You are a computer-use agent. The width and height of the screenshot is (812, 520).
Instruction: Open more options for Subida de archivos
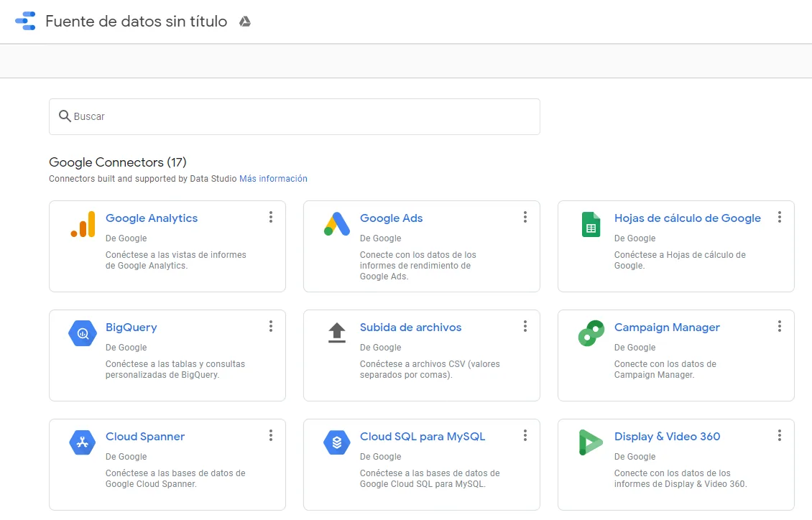point(525,327)
